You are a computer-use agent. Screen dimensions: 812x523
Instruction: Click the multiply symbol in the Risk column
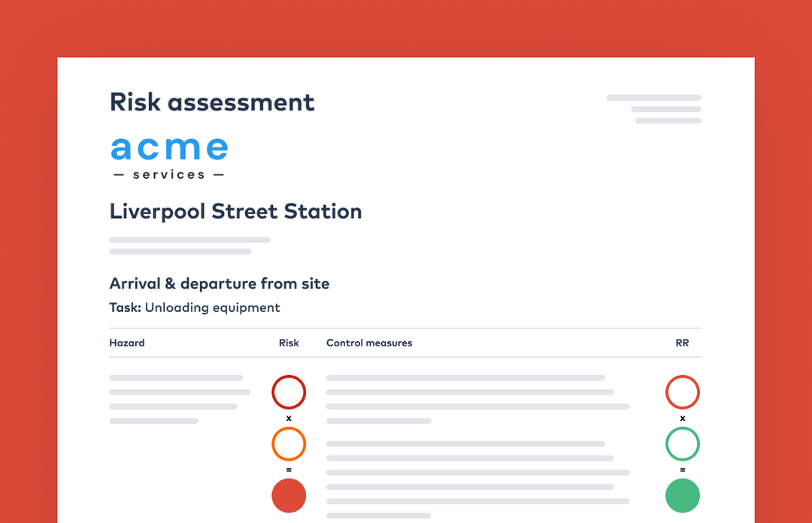[289, 419]
